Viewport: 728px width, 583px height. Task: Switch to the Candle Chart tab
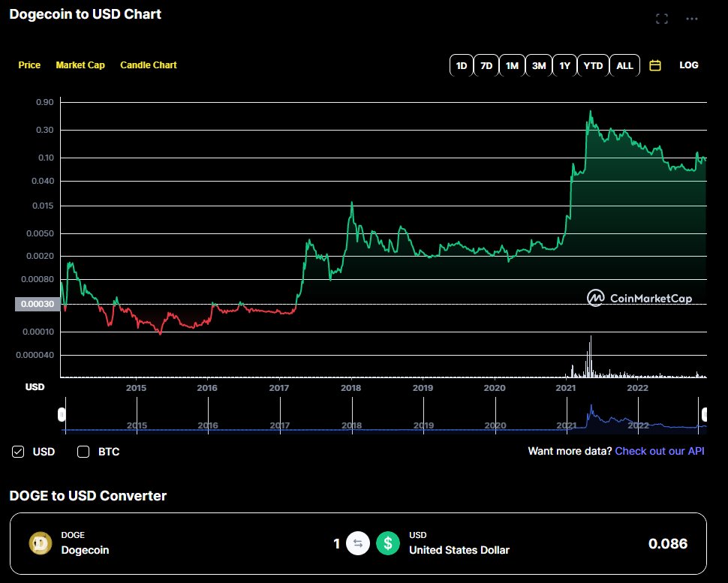click(x=149, y=65)
